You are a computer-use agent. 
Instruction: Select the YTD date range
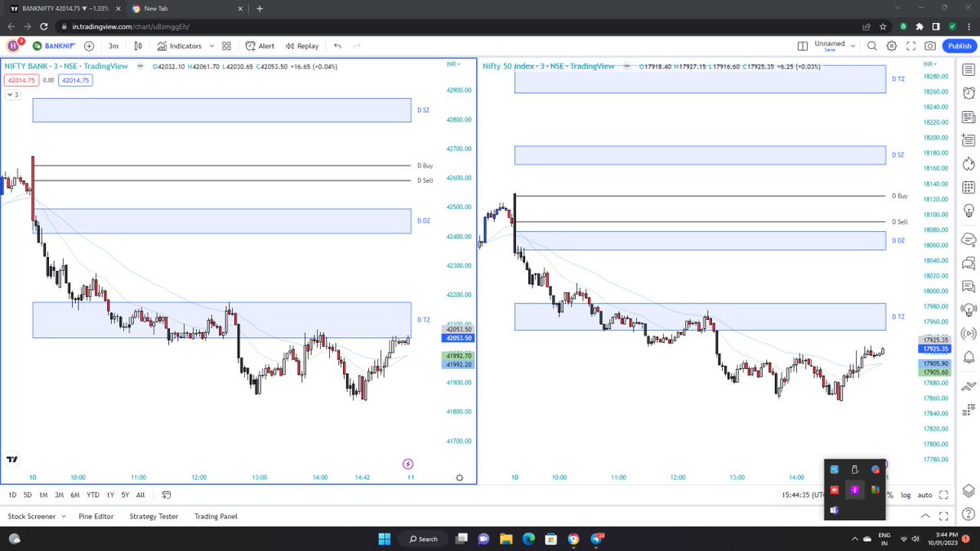92,495
